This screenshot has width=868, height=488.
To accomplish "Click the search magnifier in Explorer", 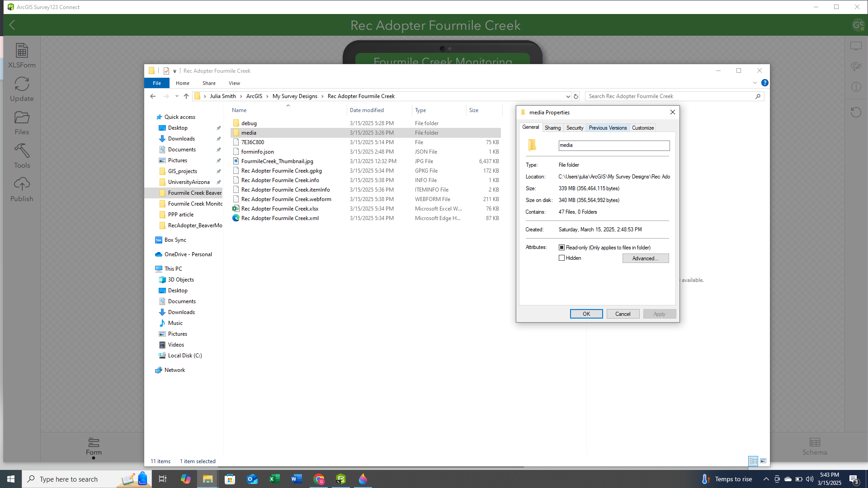I will [x=758, y=96].
